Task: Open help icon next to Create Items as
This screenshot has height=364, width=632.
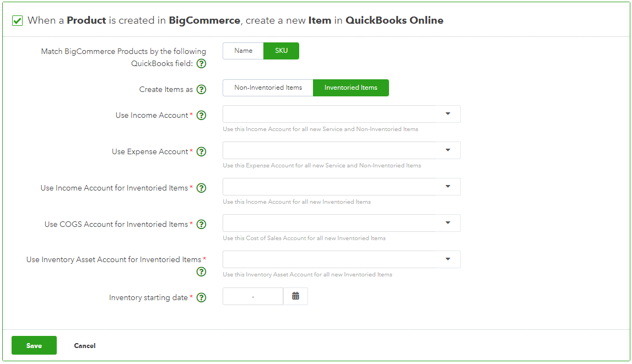Action: (201, 89)
